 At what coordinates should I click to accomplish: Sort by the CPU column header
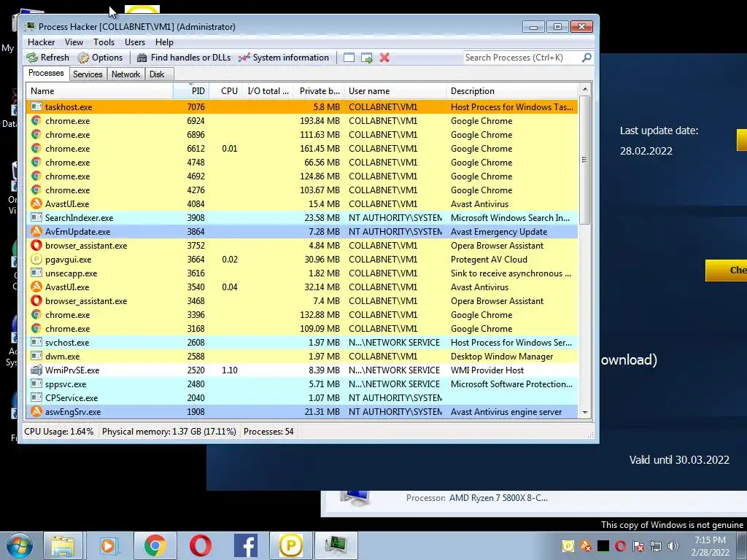226,91
